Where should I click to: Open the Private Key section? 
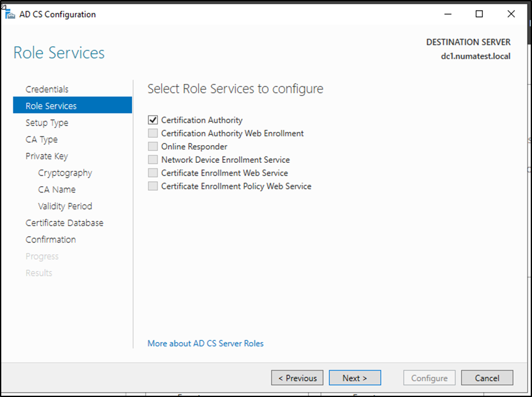click(x=47, y=156)
